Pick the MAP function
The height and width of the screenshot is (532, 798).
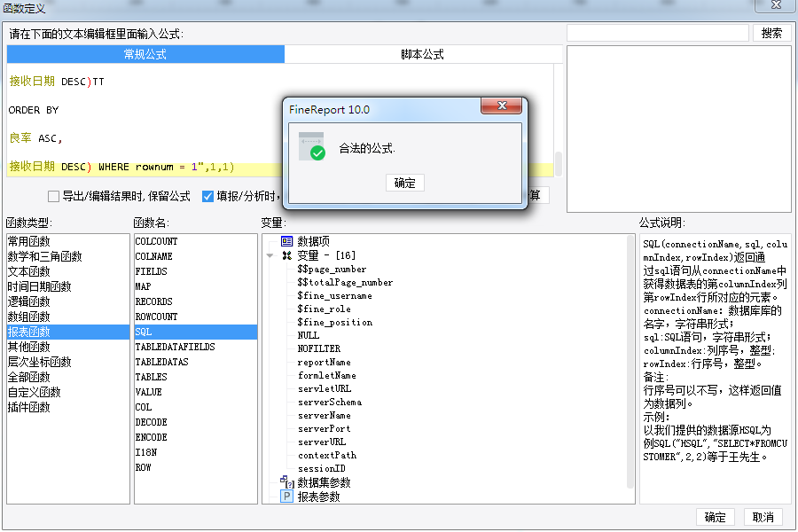(195, 286)
